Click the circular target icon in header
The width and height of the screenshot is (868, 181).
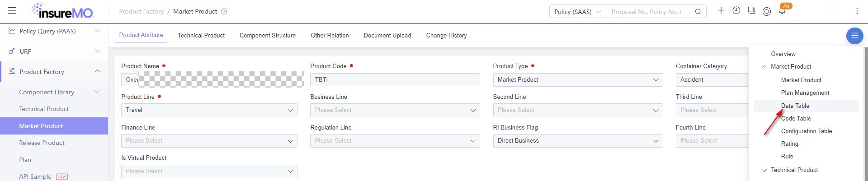pyautogui.click(x=767, y=11)
